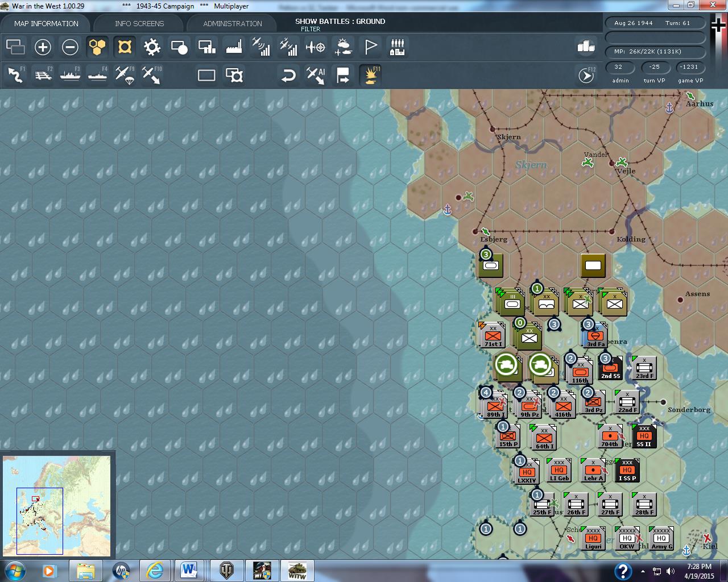Select the LI Geb corps HQ counter
Image resolution: width=728 pixels, height=582 pixels.
click(559, 469)
